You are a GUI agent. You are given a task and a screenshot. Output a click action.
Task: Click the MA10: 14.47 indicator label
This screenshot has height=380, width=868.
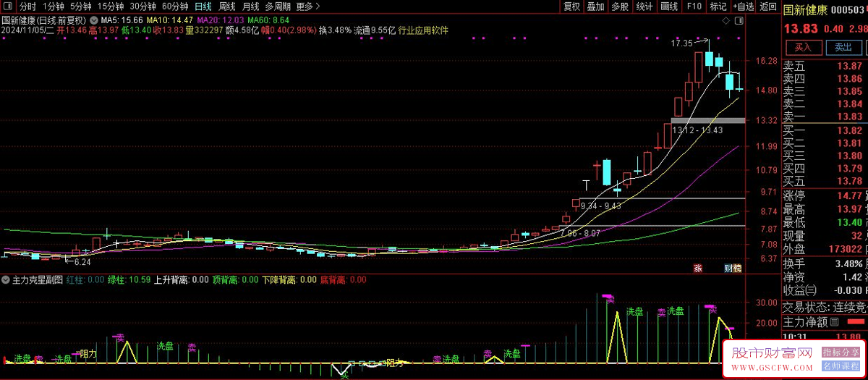point(169,20)
